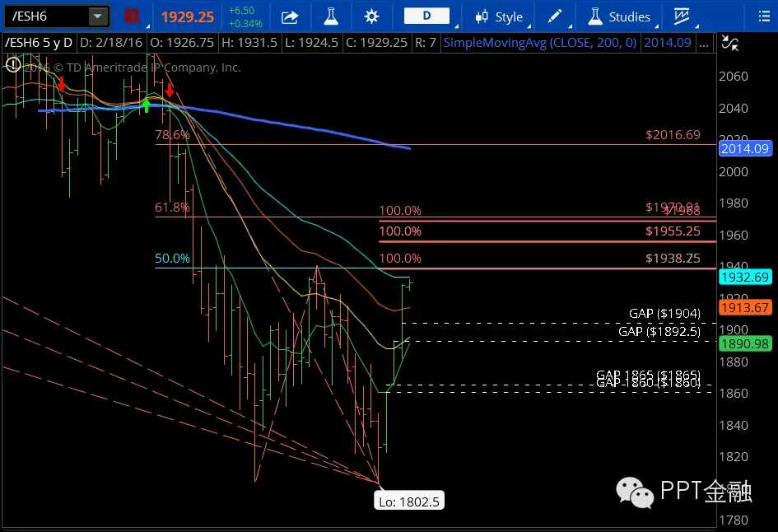Open chart settings gear icon
This screenshot has height=532, width=778.
(371, 16)
